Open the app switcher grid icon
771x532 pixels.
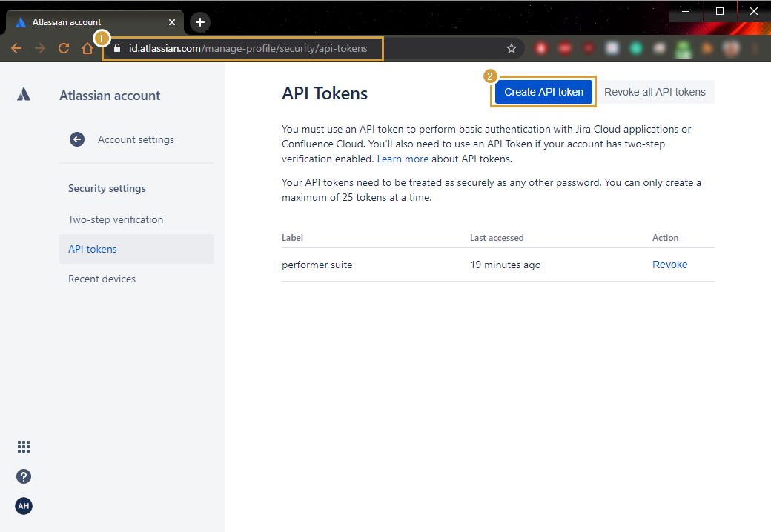coord(24,447)
